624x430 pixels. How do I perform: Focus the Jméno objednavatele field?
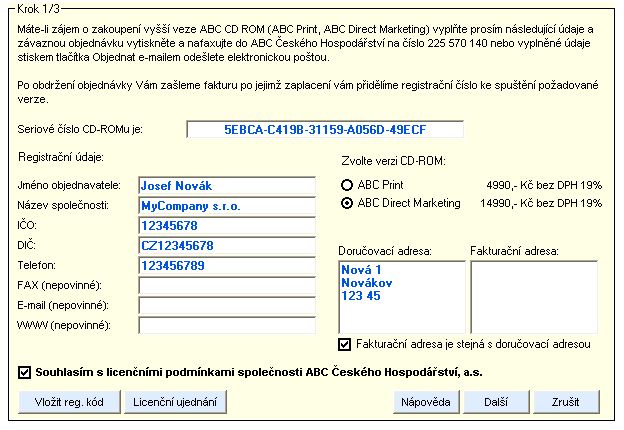point(227,186)
